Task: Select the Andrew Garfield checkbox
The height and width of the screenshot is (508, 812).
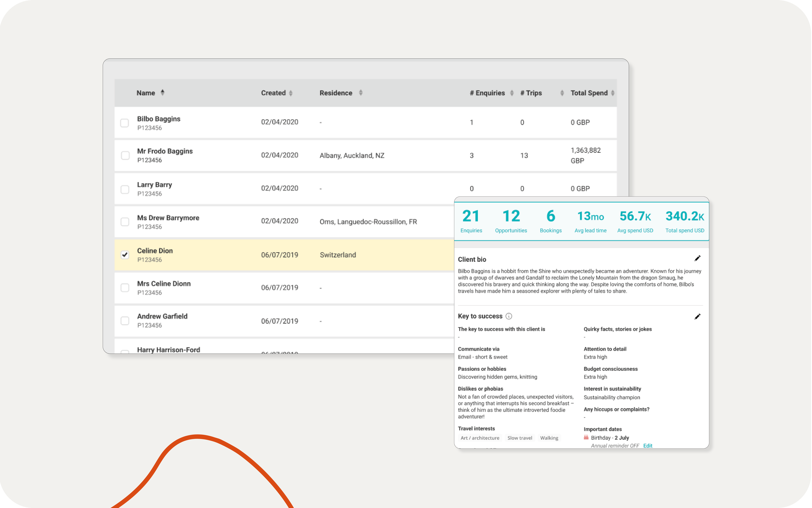Action: (125, 321)
